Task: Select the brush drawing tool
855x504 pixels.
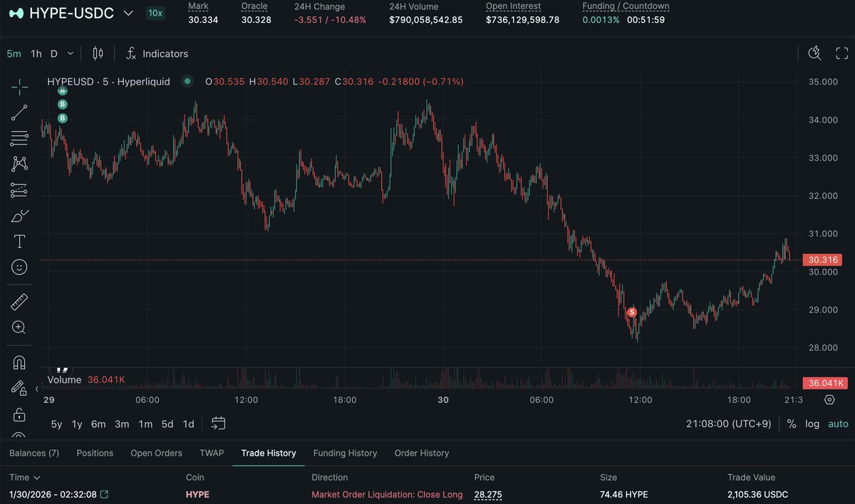Action: point(19,215)
